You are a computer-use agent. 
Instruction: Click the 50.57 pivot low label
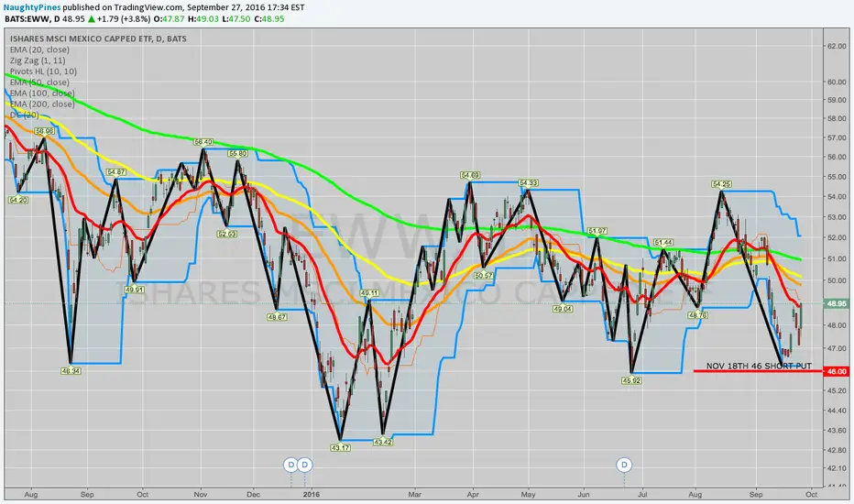click(483, 276)
